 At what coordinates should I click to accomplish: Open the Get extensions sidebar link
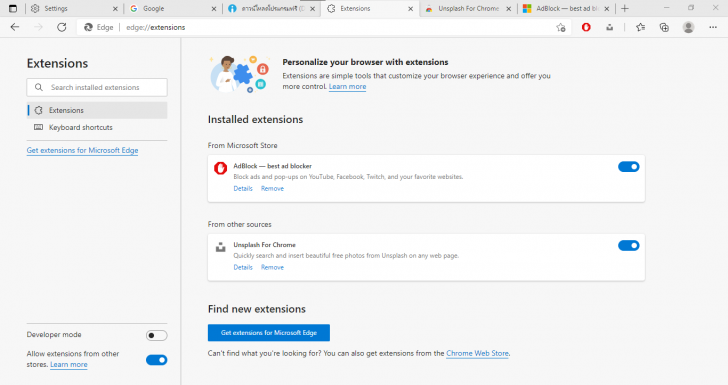pyautogui.click(x=82, y=150)
